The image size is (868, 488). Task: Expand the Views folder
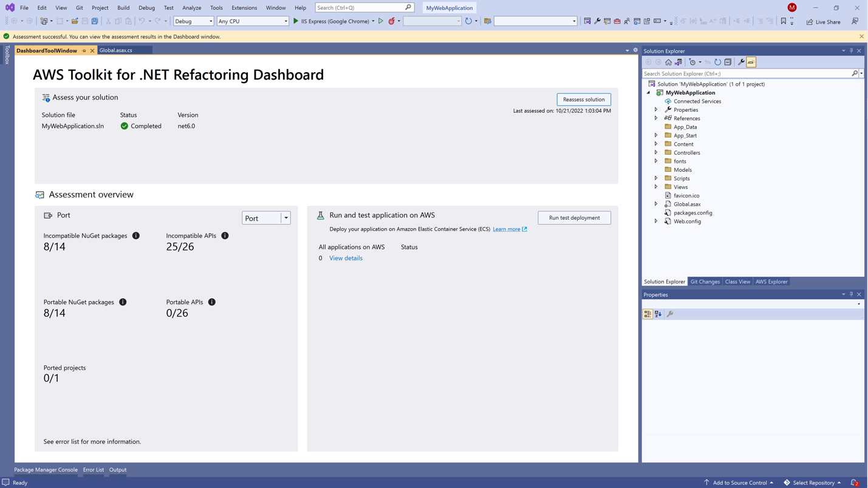pyautogui.click(x=656, y=187)
